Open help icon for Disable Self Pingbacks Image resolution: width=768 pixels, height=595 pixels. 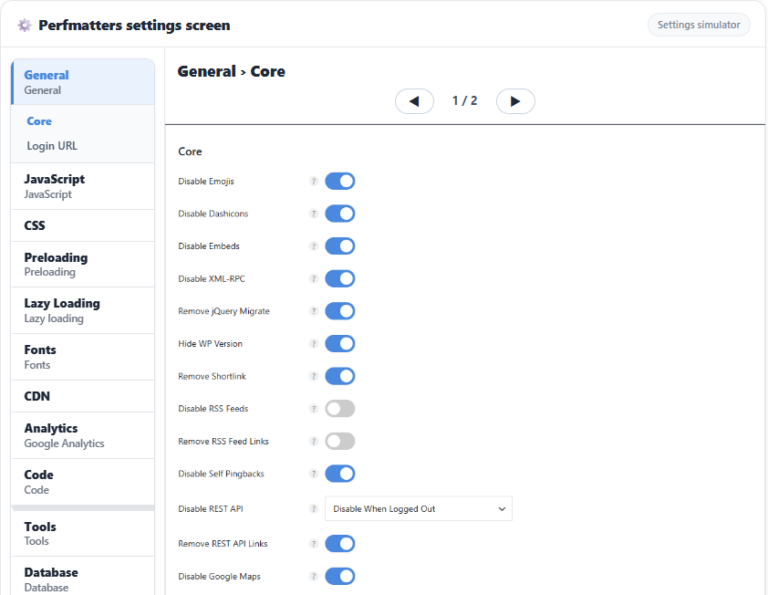314,474
